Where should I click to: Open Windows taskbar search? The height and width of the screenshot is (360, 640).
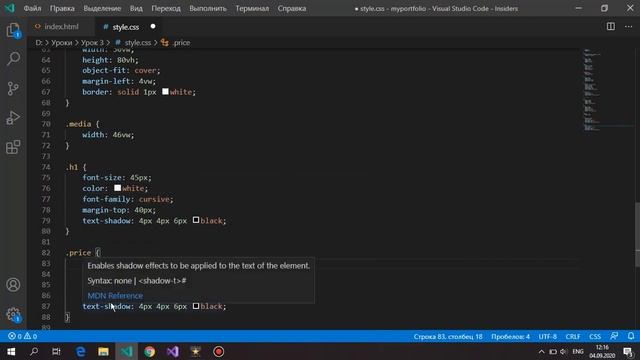[34, 351]
